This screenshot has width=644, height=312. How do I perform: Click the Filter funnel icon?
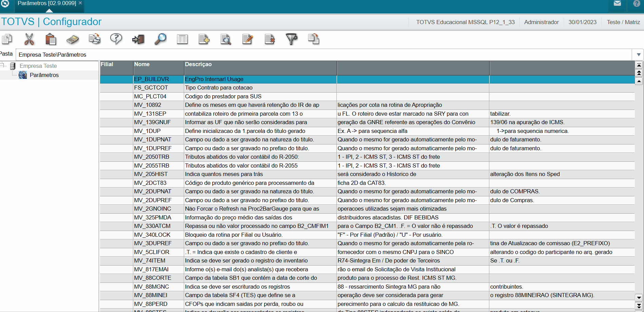292,39
